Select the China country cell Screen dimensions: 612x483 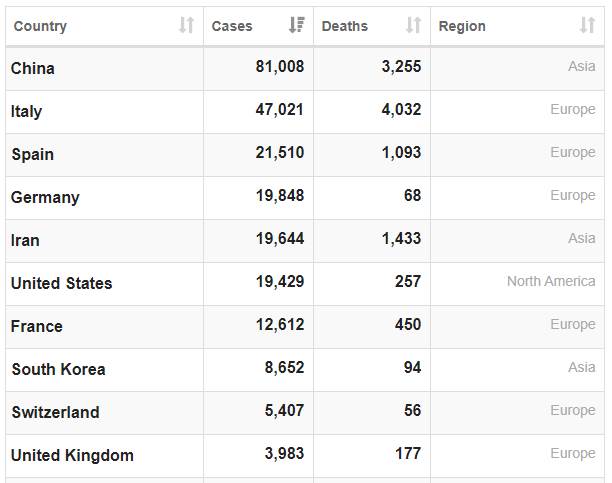pos(33,69)
